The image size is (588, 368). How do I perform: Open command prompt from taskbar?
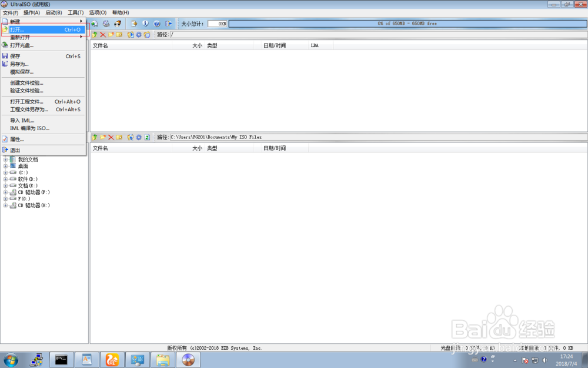click(x=61, y=360)
